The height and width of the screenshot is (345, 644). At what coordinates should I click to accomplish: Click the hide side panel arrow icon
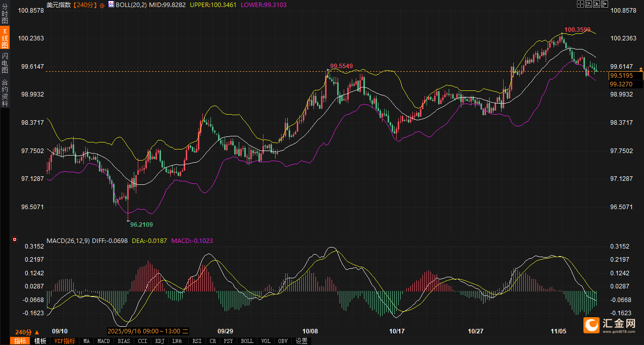(x=605, y=4)
